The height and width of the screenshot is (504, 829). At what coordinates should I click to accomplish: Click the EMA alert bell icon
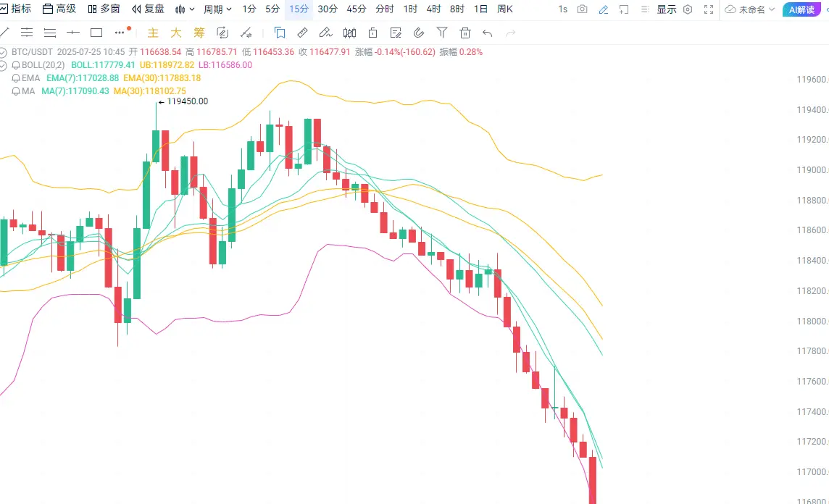(16, 78)
